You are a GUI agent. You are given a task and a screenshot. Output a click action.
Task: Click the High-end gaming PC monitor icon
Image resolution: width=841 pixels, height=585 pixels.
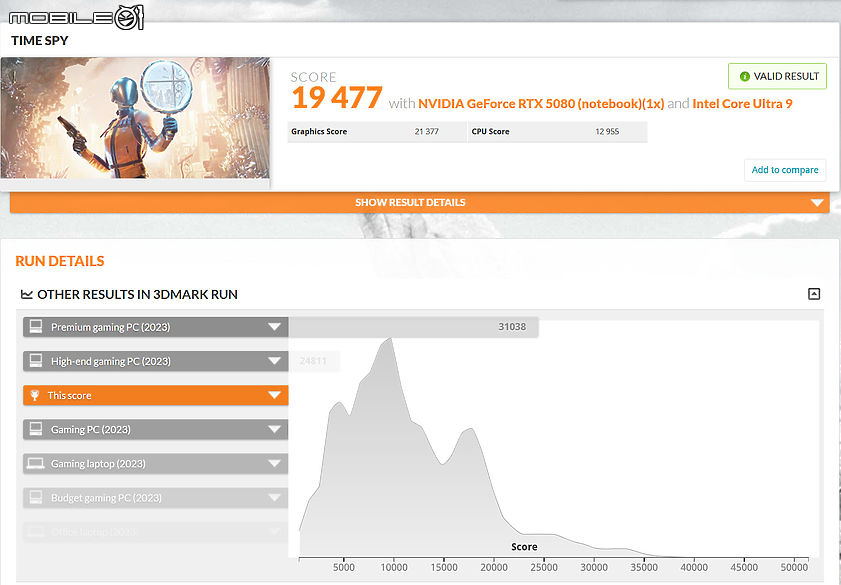(36, 361)
